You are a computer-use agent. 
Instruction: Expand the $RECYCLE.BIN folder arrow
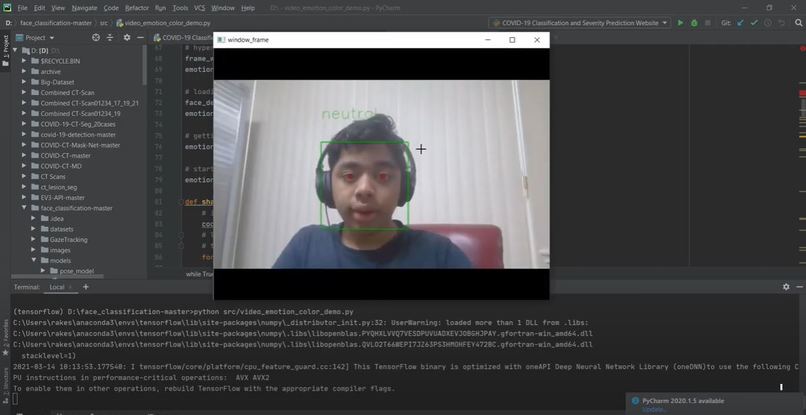coord(24,61)
